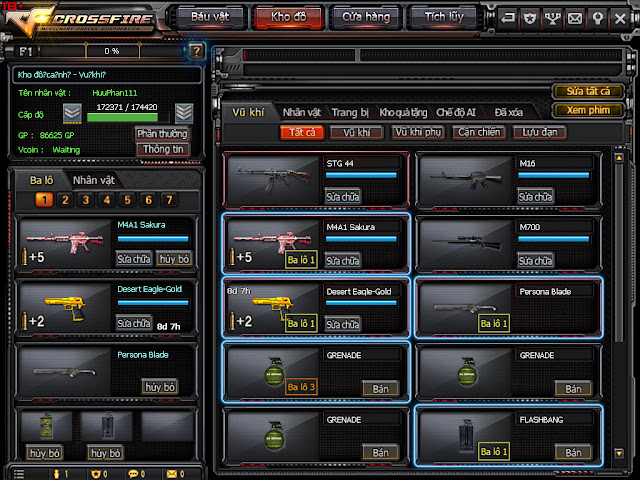This screenshot has height=480, width=640.
Task: Open the Chế độ AI tab
Action: click(x=456, y=112)
